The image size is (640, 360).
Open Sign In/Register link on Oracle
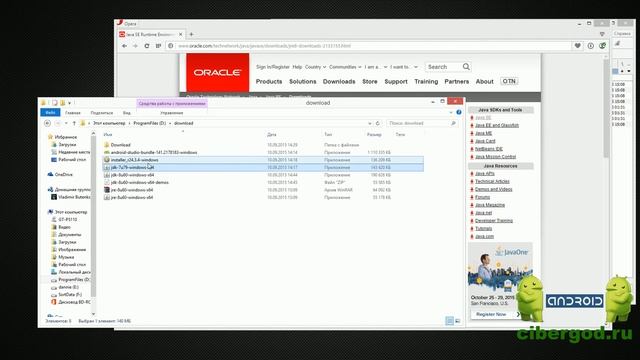273,67
